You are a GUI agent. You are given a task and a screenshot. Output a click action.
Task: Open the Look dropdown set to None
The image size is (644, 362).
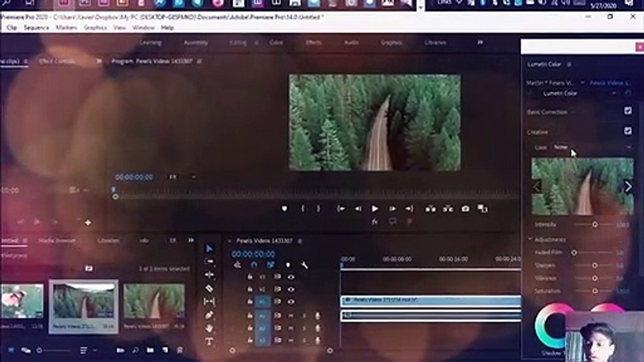tap(592, 147)
